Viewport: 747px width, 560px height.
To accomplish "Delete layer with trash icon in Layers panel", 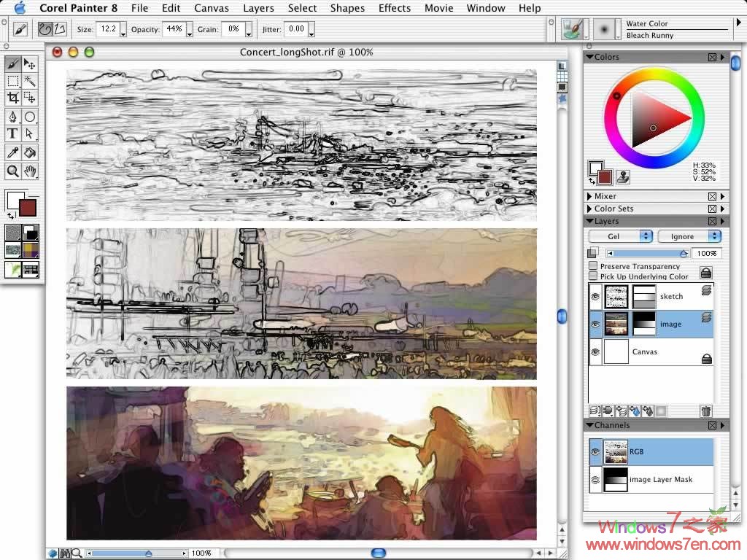I will coord(705,411).
